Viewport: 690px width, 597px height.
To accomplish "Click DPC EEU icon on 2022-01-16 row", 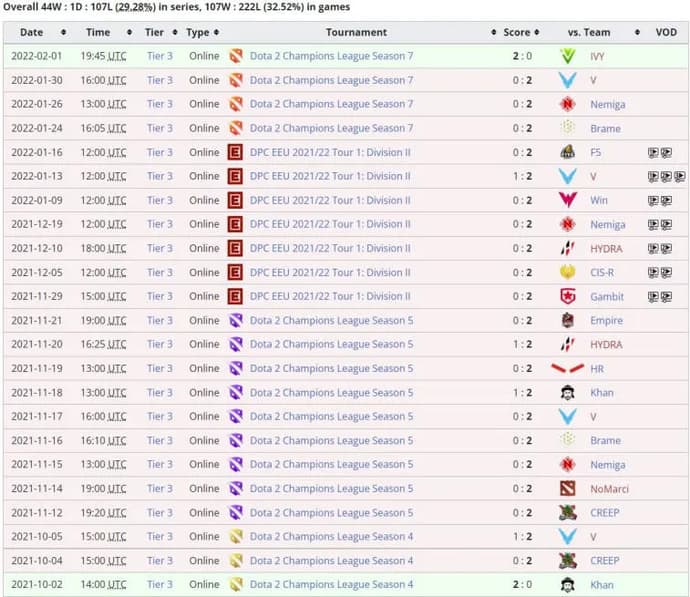I will [235, 152].
